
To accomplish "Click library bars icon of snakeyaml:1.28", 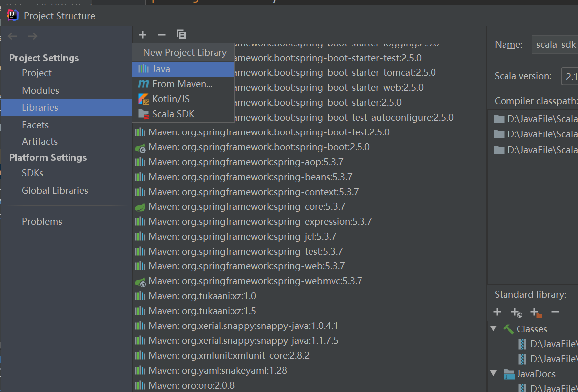I will 140,370.
